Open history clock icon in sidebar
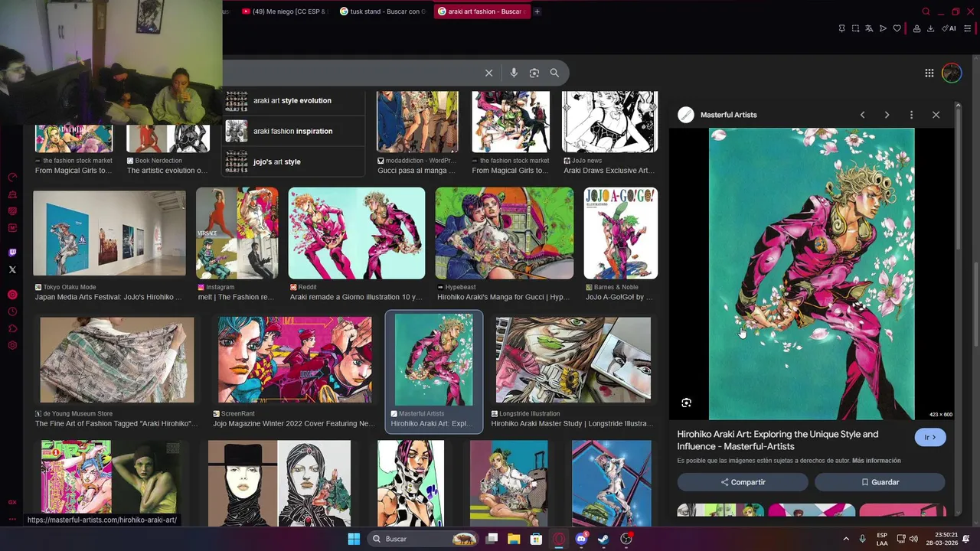Screen dimensions: 980x551 [x=12, y=311]
